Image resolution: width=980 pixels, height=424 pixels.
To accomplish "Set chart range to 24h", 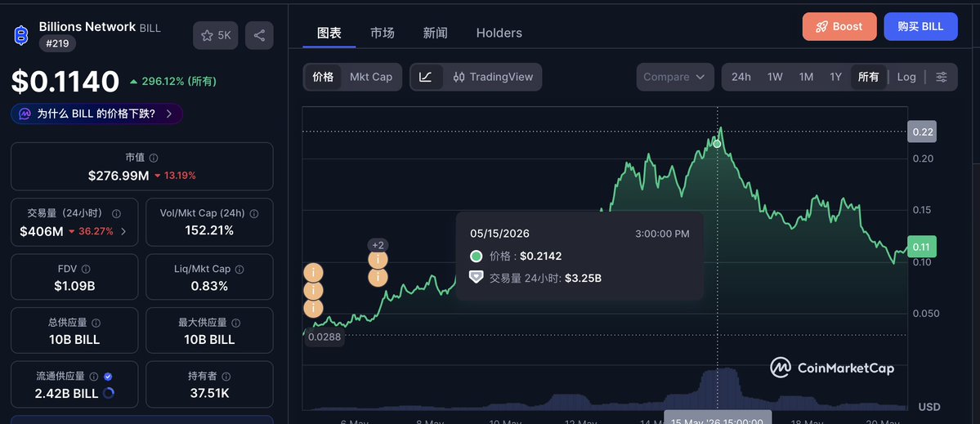I will 741,77.
